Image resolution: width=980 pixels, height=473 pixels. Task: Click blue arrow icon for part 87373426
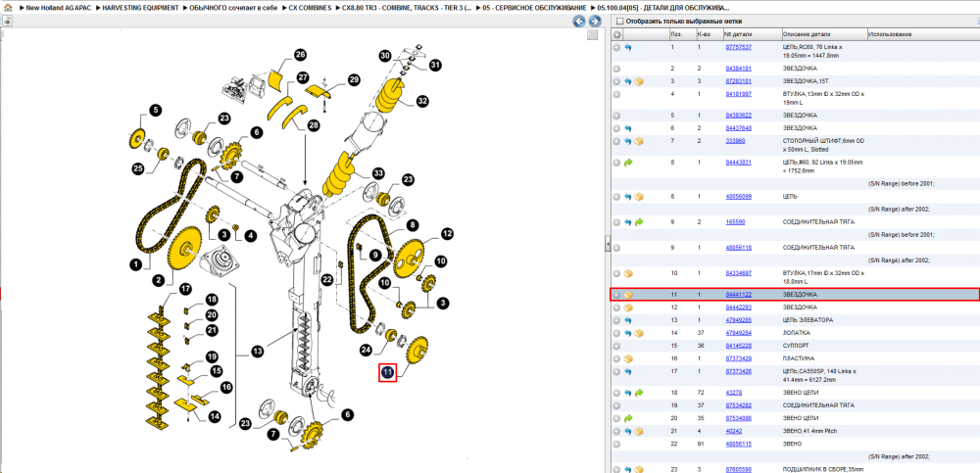click(627, 372)
